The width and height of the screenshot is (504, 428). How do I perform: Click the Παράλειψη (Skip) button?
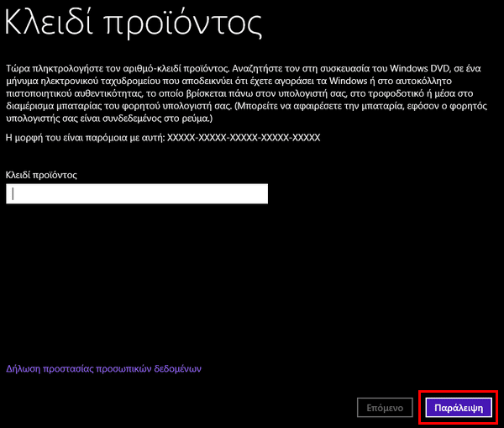[x=459, y=408]
